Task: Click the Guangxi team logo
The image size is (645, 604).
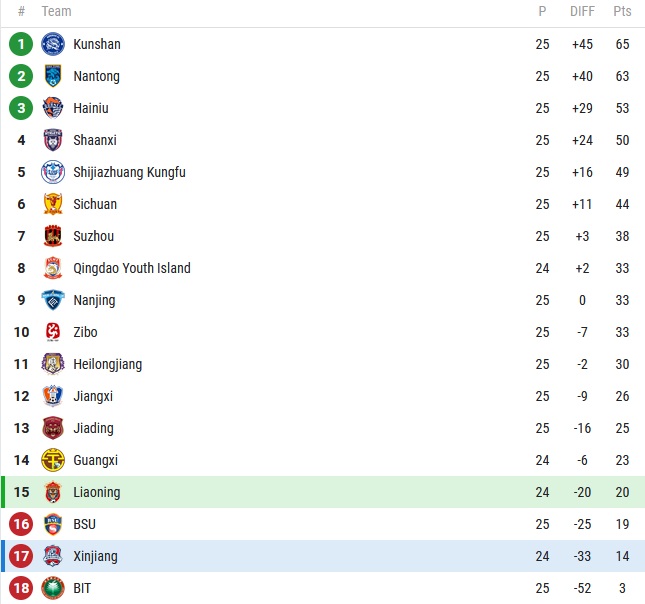Action: (x=53, y=460)
